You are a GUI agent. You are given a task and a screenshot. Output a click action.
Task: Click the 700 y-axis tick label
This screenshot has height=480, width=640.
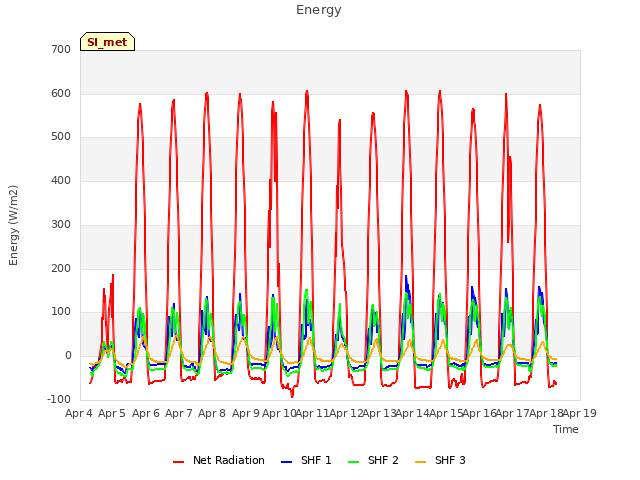pos(61,49)
